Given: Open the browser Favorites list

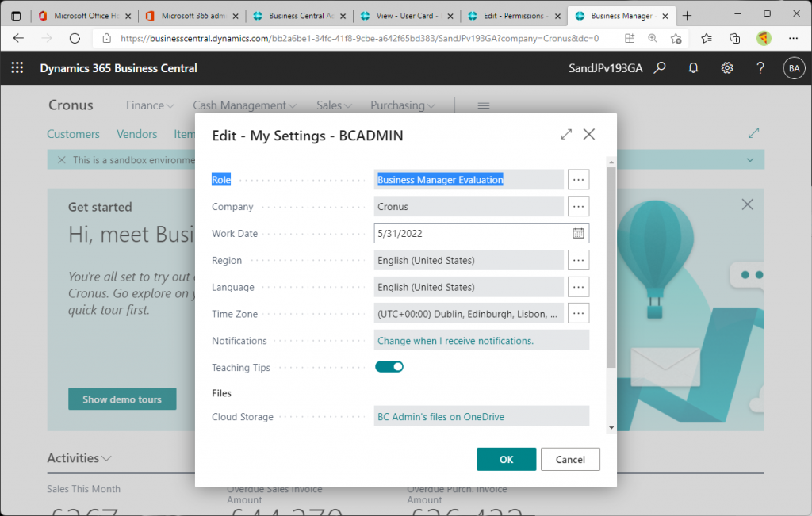Looking at the screenshot, I should tap(707, 38).
